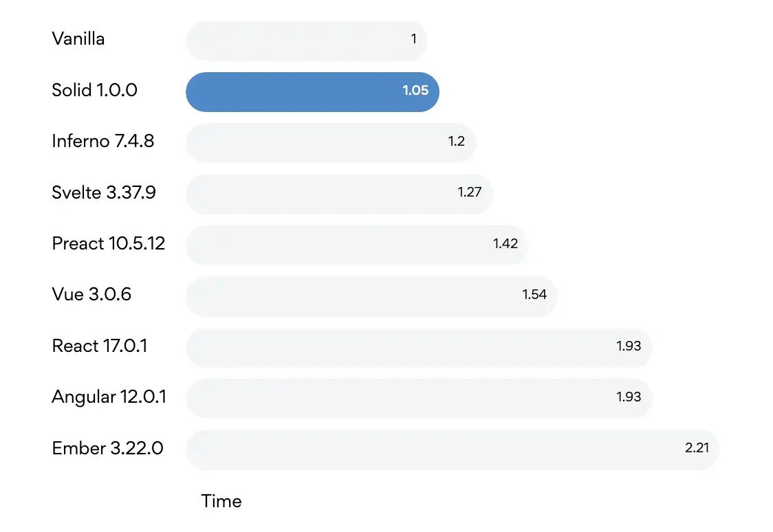Screen dimensions: 773x532
Task: Click the 2.21 value on the longest bar
Action: tap(697, 448)
